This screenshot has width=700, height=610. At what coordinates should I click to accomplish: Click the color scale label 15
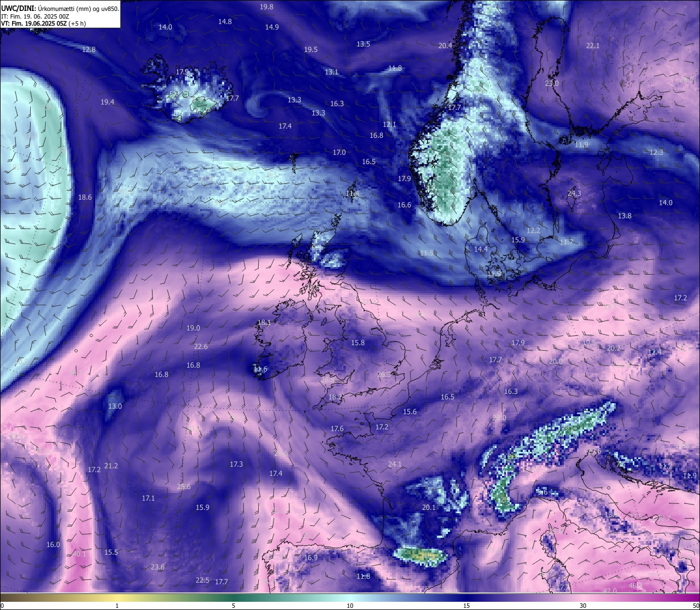466,606
